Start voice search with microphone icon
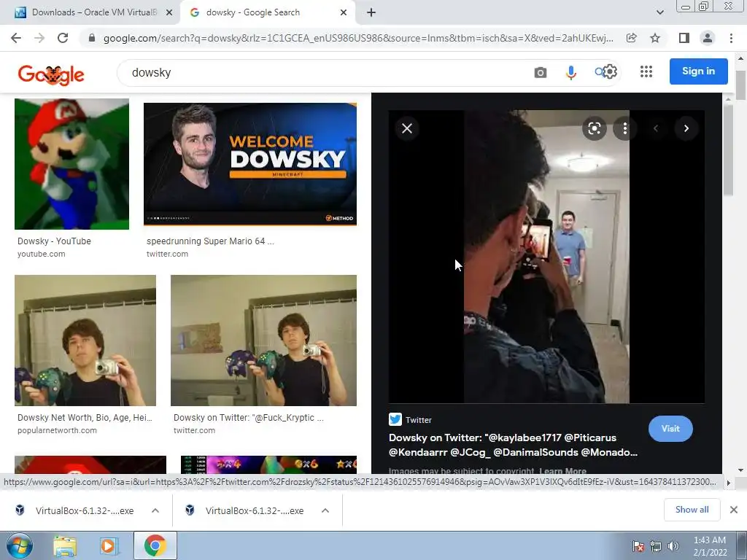 point(570,72)
